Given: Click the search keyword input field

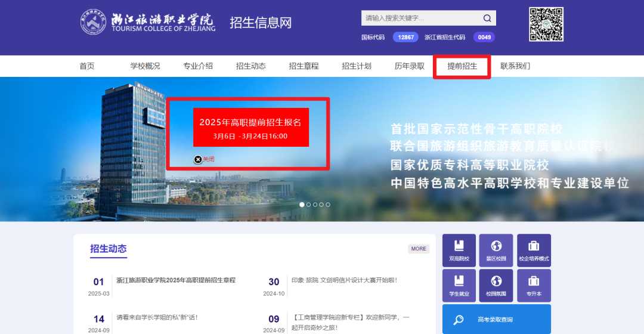Looking at the screenshot, I should (x=420, y=18).
